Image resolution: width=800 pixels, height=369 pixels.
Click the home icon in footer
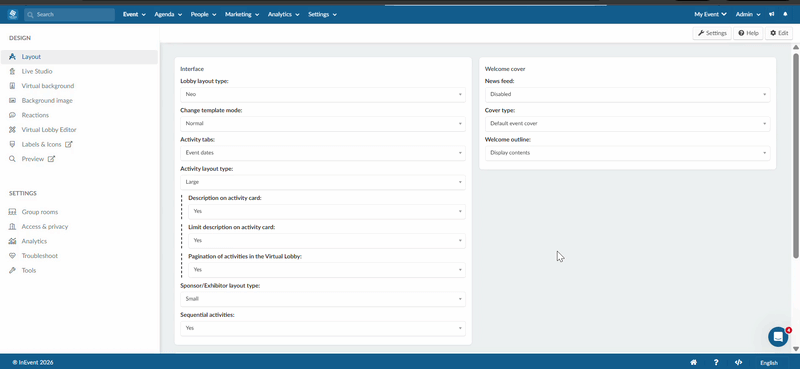(693, 362)
